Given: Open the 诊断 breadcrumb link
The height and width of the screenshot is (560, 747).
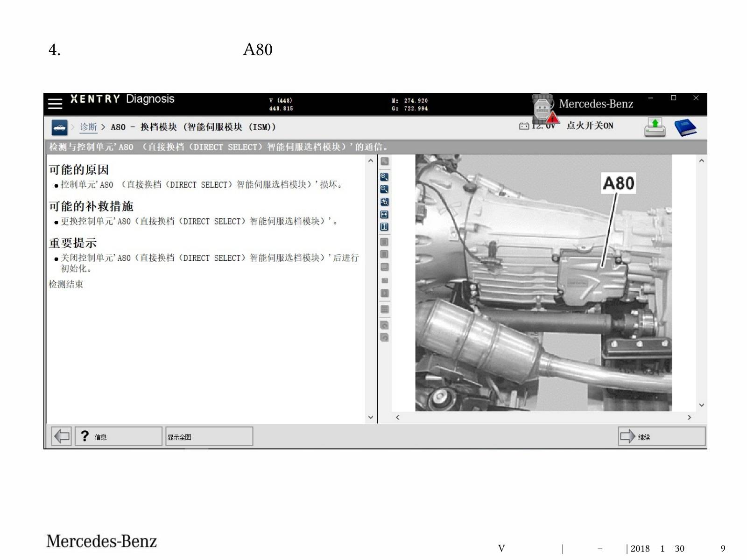Looking at the screenshot, I should pyautogui.click(x=88, y=127).
